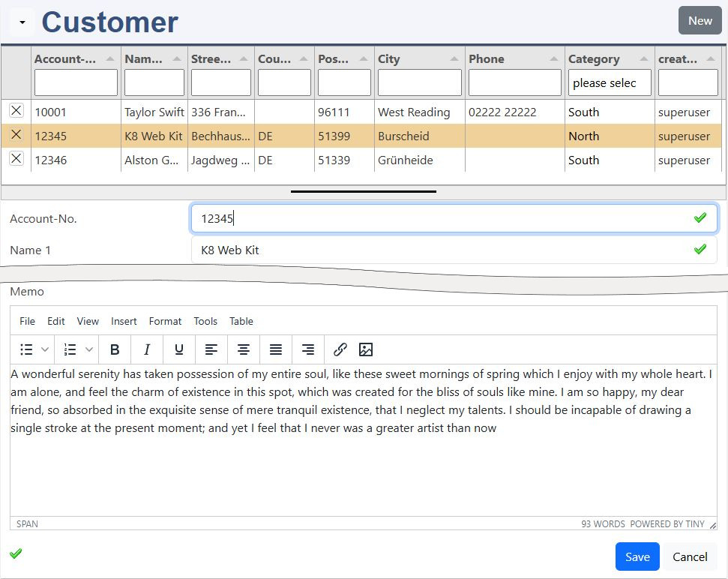Viewport: 728px width, 579px height.
Task: Center align the memo text
Action: pos(244,349)
